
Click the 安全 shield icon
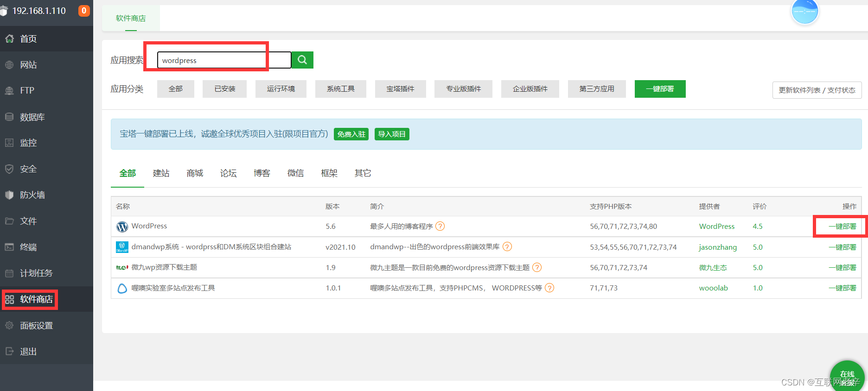pos(10,169)
